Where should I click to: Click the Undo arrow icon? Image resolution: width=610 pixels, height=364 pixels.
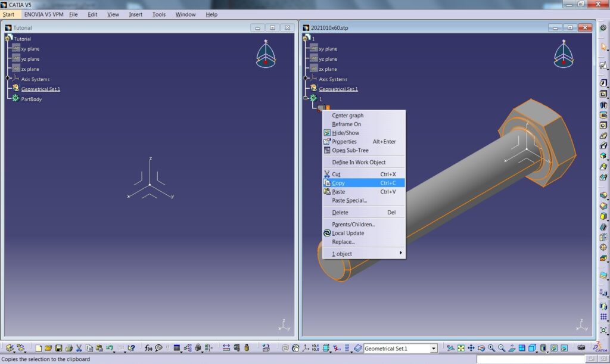pos(110,348)
